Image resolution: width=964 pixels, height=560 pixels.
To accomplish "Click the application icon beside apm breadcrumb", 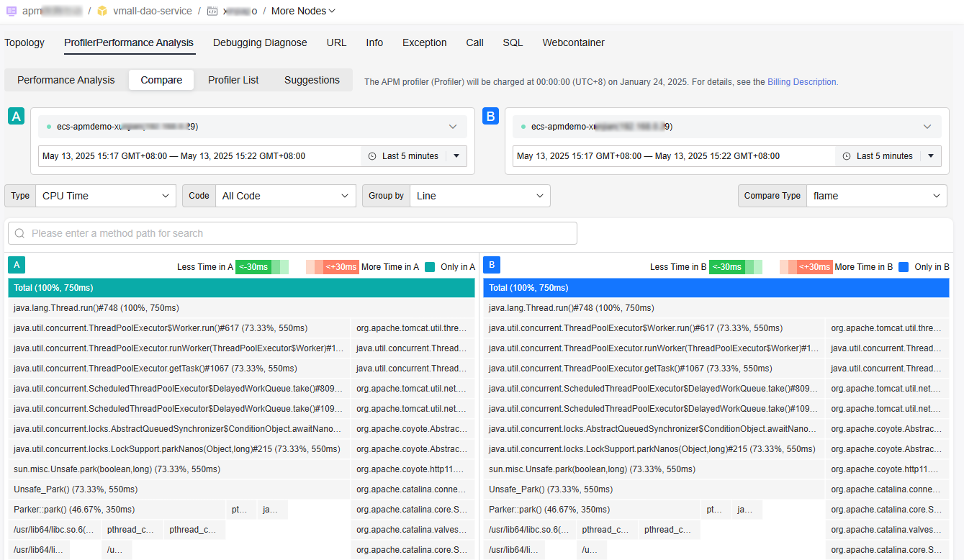I will [12, 11].
